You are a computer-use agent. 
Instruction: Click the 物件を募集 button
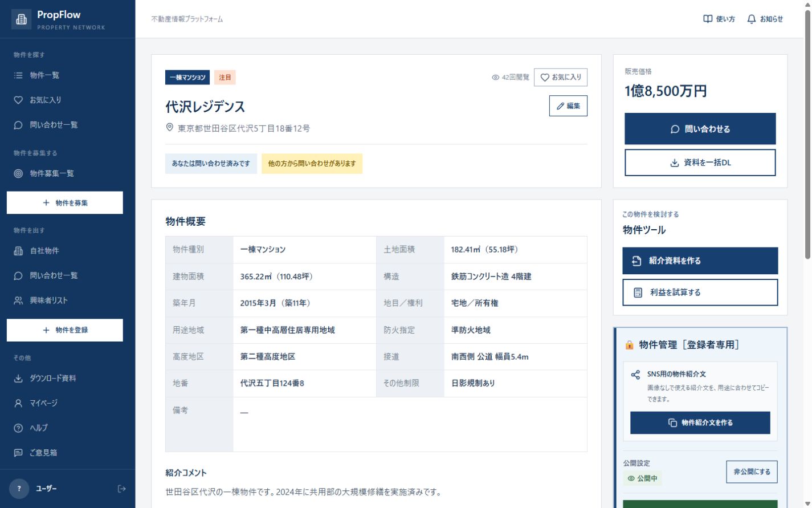pos(65,203)
